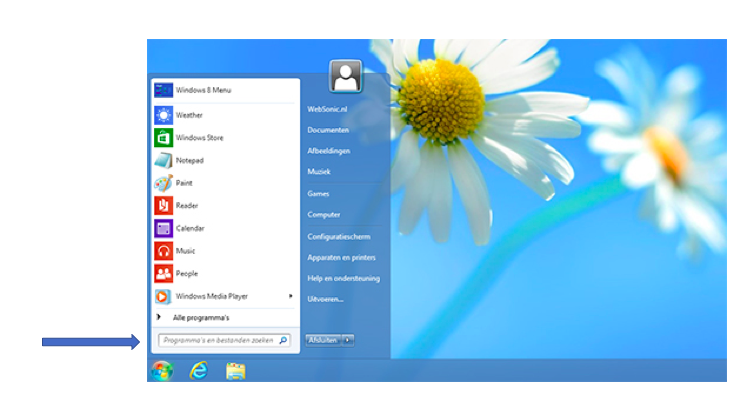Image resolution: width=743 pixels, height=402 pixels.
Task: Open Internet Explorer from the taskbar
Action: 199,370
